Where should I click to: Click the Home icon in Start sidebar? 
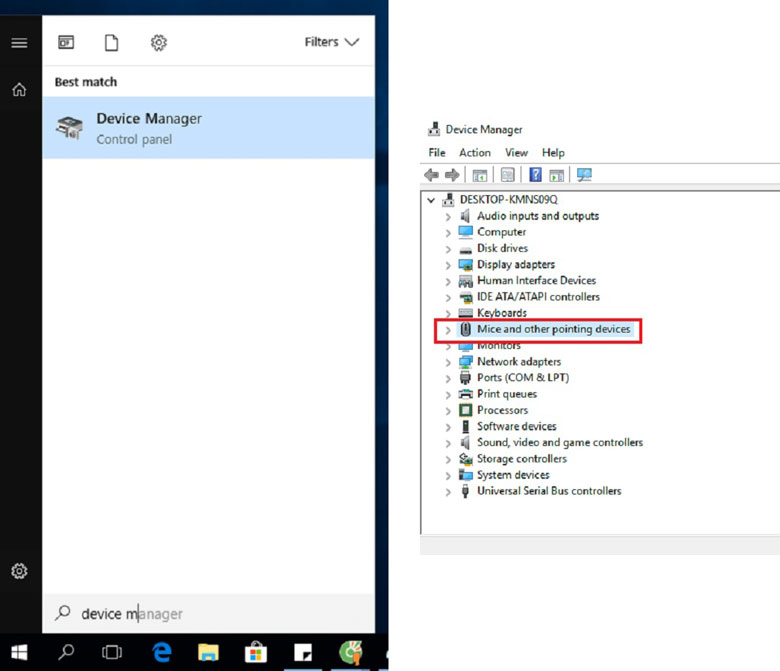click(x=19, y=90)
